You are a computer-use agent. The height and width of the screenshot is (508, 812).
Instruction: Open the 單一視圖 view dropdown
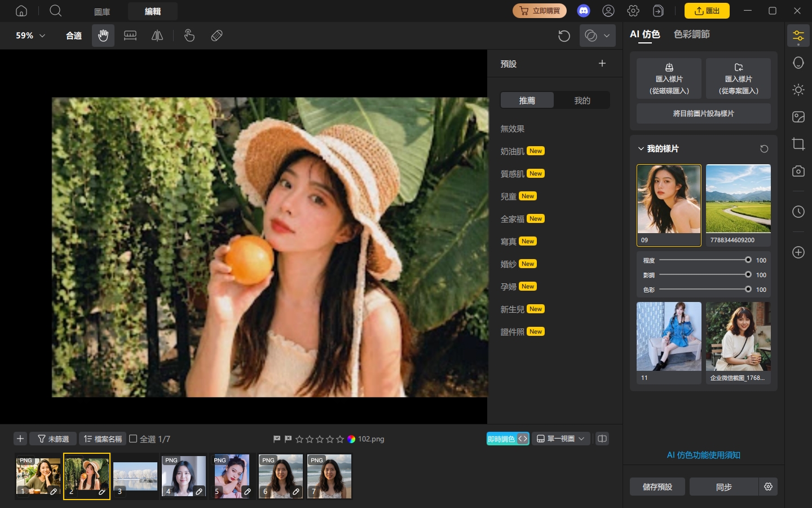click(561, 439)
